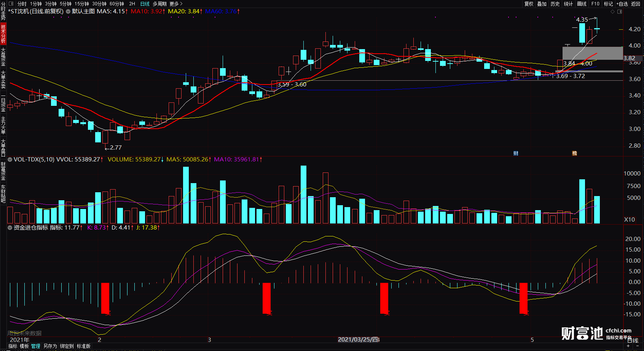Image resolution: width=644 pixels, height=351 pixels.
Task: Click the 3.84 - 4.00 gap label
Action: (x=578, y=64)
